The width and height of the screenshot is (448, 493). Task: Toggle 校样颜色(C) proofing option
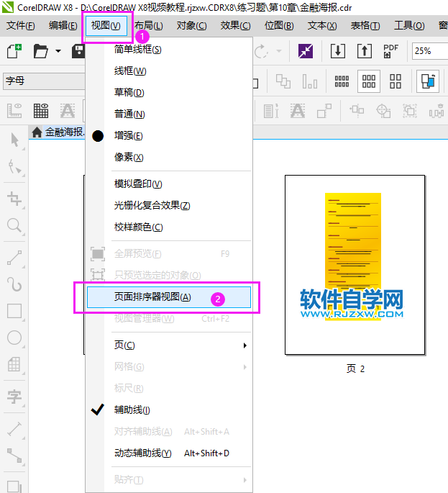click(169, 227)
